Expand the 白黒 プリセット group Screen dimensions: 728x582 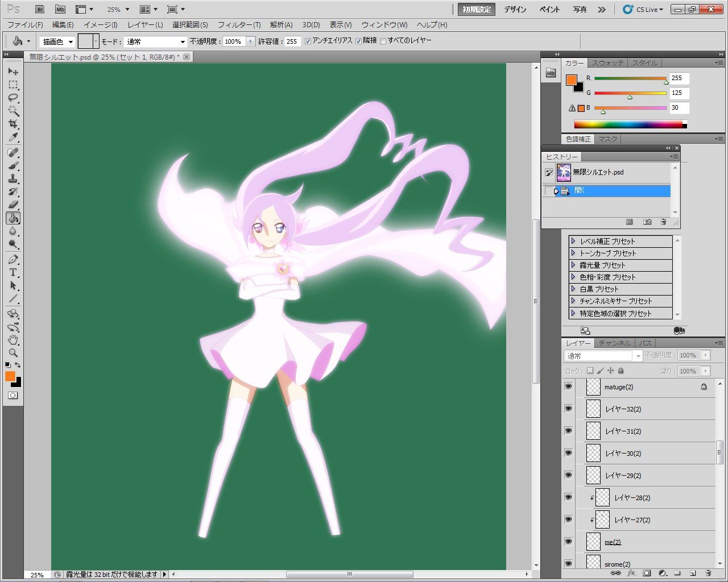point(573,289)
